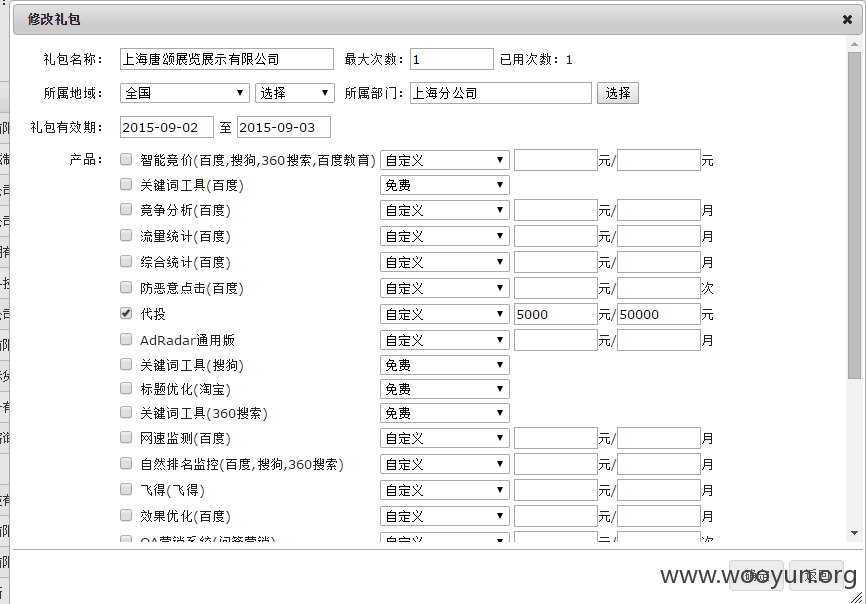
Task: Click 智能竞价 second amount field
Action: pyautogui.click(x=658, y=160)
